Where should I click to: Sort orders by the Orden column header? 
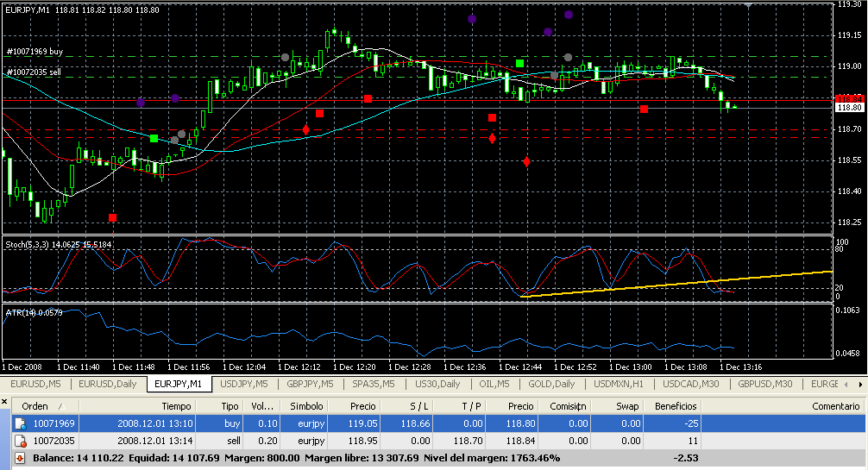point(39,406)
